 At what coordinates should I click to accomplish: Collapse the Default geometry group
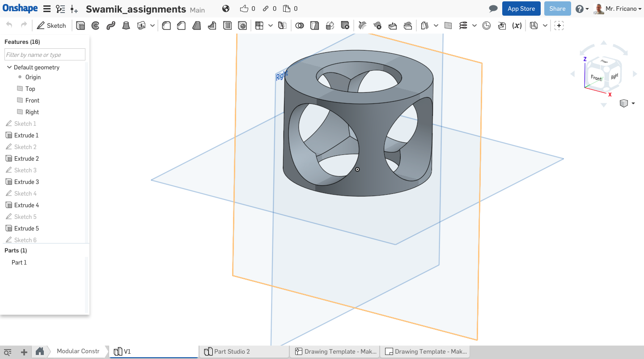(x=9, y=67)
